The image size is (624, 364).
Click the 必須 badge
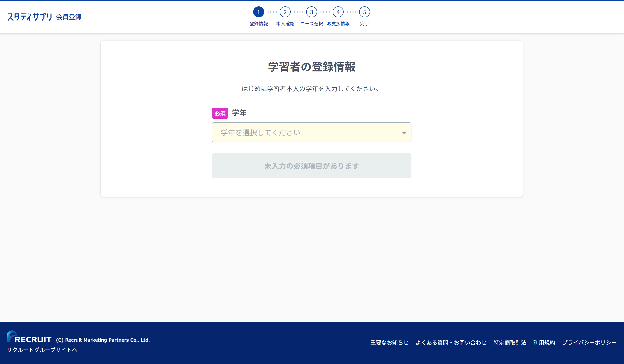click(220, 113)
